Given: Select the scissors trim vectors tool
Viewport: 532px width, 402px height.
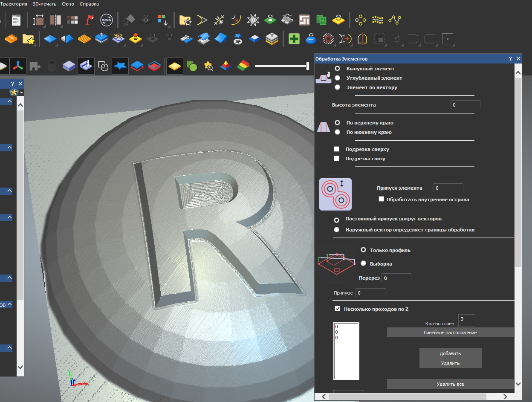Looking at the screenshot, I should pos(219,20).
